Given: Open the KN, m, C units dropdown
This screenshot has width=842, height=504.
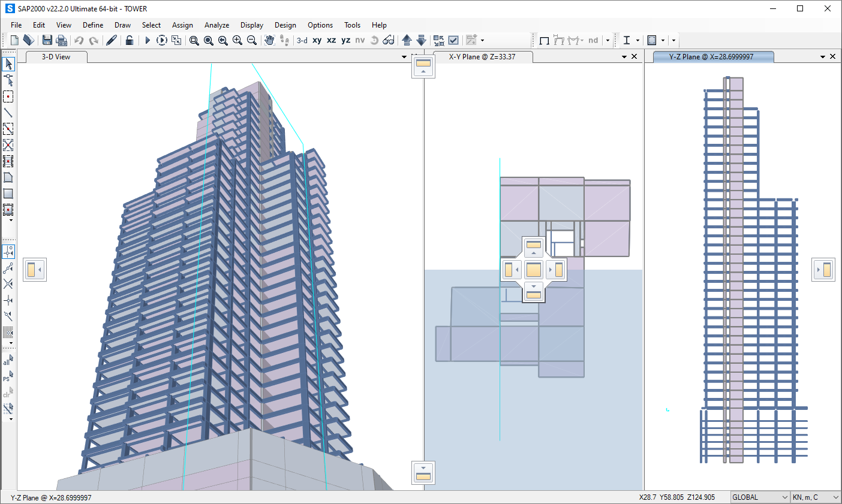Looking at the screenshot, I should (814, 497).
